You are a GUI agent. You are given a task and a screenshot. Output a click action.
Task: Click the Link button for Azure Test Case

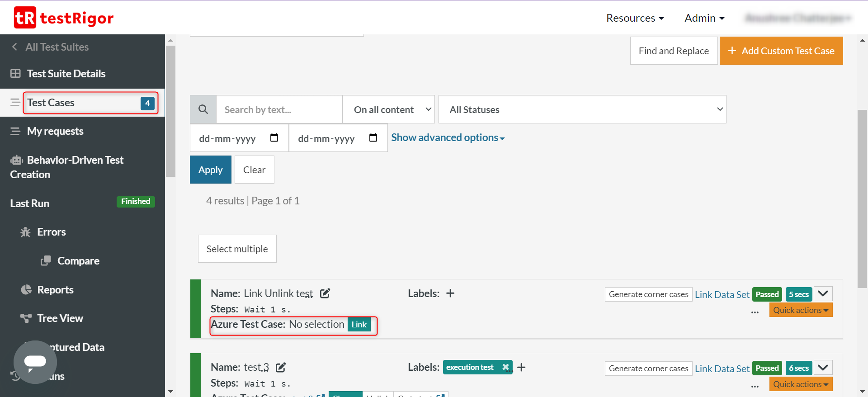(x=359, y=325)
